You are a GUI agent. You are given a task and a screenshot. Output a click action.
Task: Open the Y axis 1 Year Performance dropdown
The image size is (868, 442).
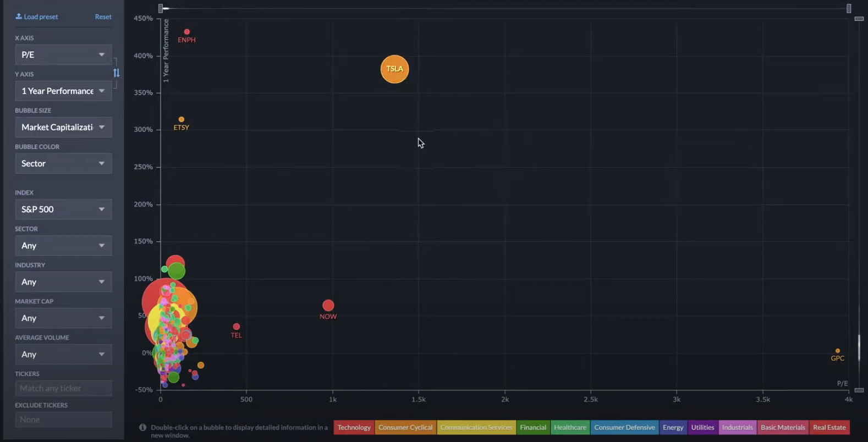63,91
